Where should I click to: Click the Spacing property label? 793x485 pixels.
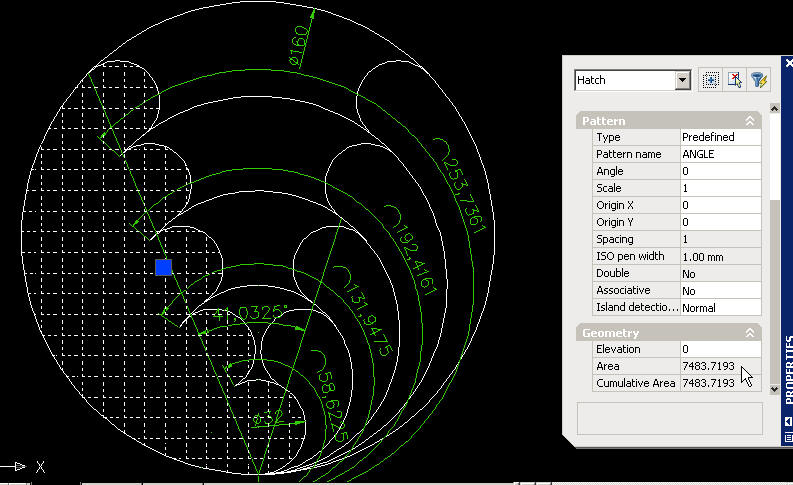(614, 239)
